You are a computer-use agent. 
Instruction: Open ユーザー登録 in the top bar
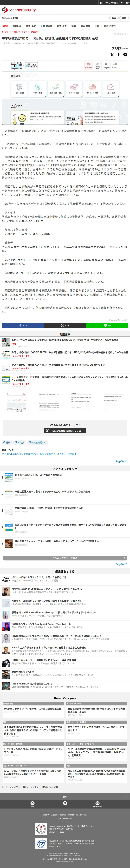[109, 2]
